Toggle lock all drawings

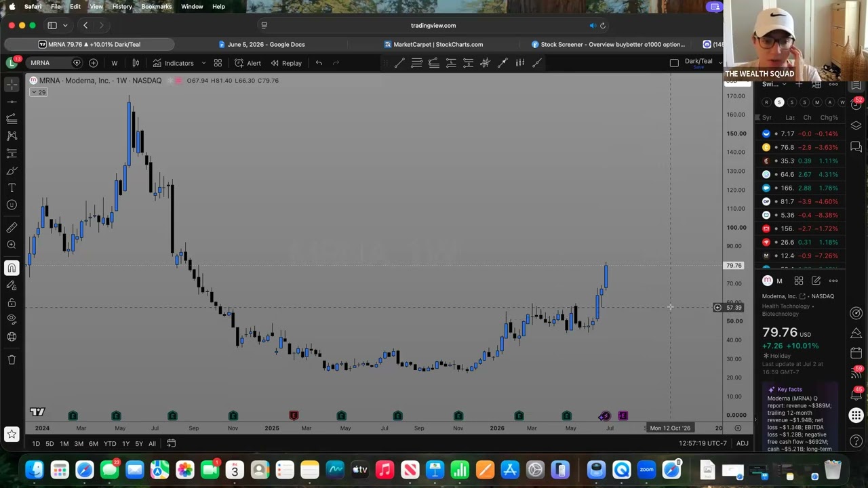coord(12,302)
